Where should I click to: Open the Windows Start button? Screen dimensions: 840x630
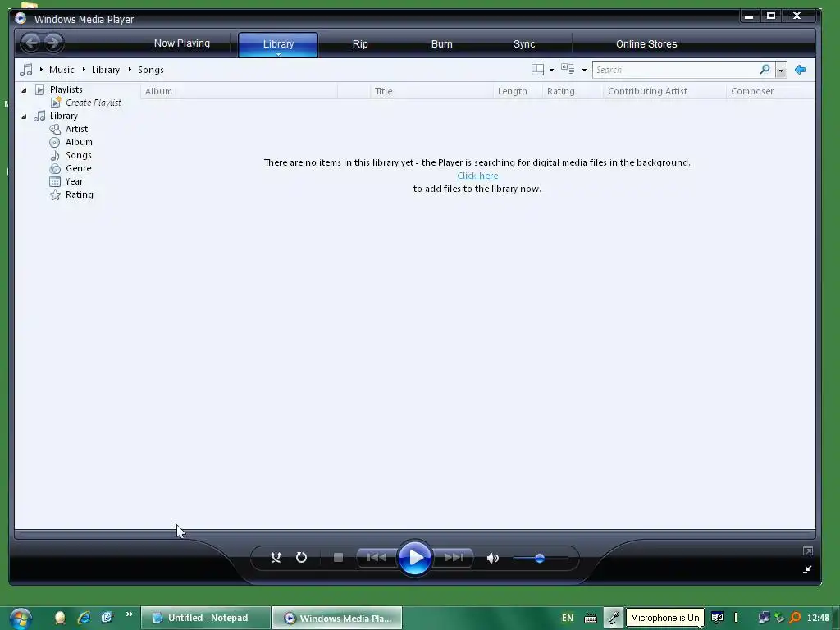click(21, 619)
